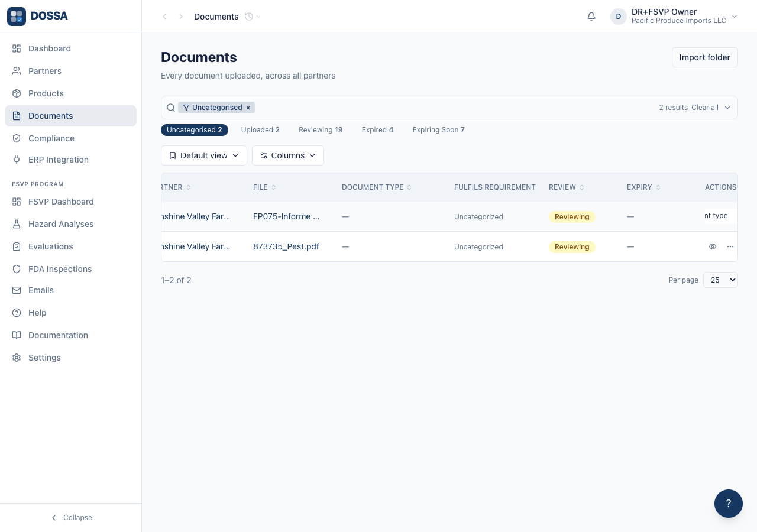This screenshot has height=532, width=757.
Task: Select the Uncategorised 2 tab
Action: pos(195,130)
